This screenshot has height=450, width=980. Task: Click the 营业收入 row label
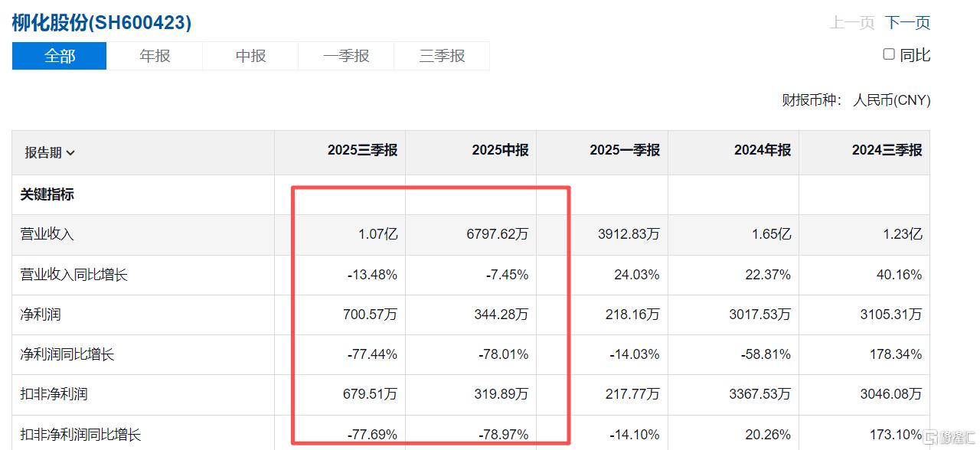click(47, 234)
